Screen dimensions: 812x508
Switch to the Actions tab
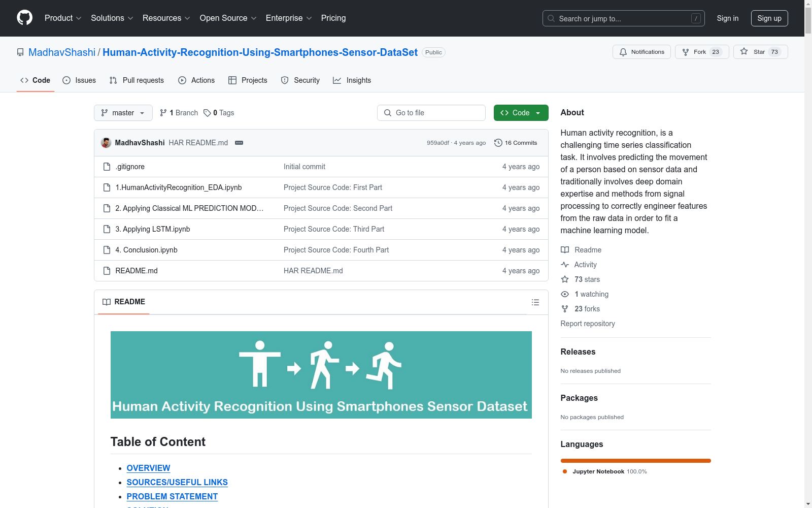click(196, 80)
